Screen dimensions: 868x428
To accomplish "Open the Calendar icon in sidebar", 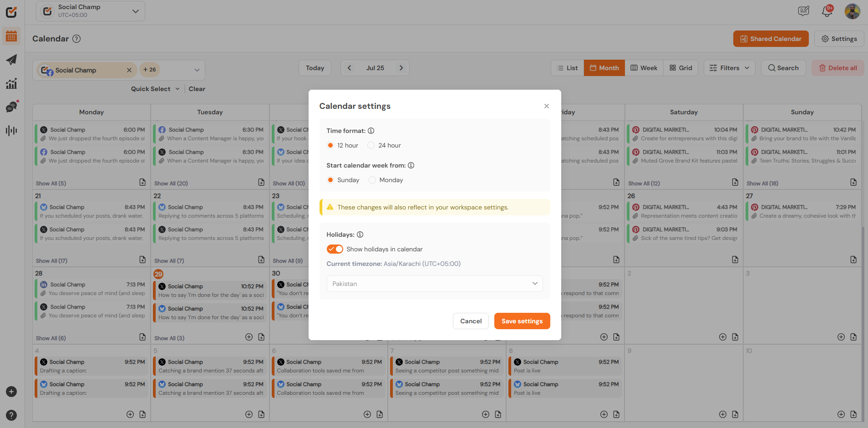I will (11, 36).
